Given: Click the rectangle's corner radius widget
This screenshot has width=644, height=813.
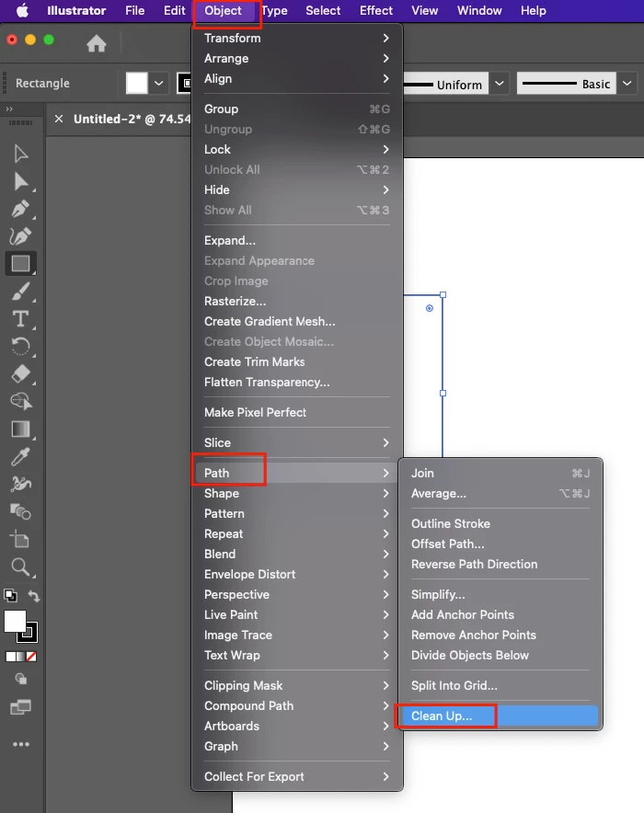Looking at the screenshot, I should (x=430, y=308).
